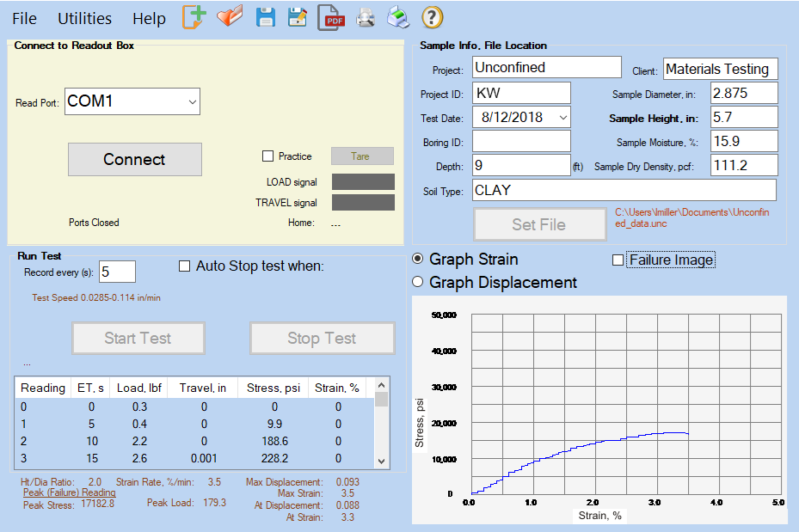Viewport: 799px width, 532px height.
Task: Open a file with folder icon
Action: [x=230, y=17]
